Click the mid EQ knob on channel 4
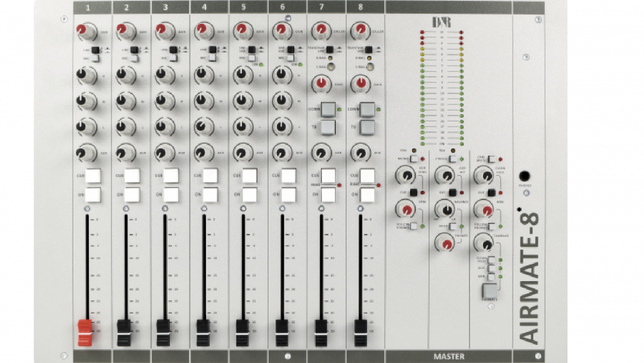 pyautogui.click(x=204, y=101)
